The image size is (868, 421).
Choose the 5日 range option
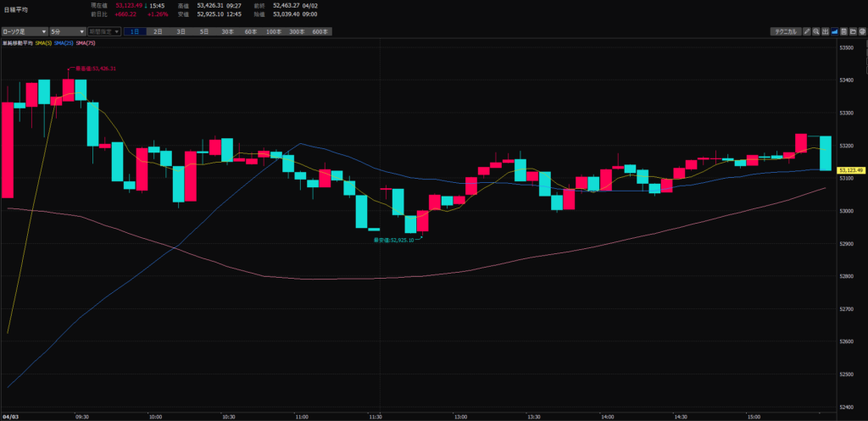click(x=203, y=31)
